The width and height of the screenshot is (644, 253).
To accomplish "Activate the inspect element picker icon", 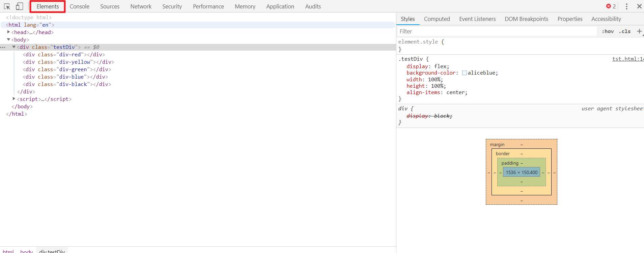I will (x=7, y=6).
